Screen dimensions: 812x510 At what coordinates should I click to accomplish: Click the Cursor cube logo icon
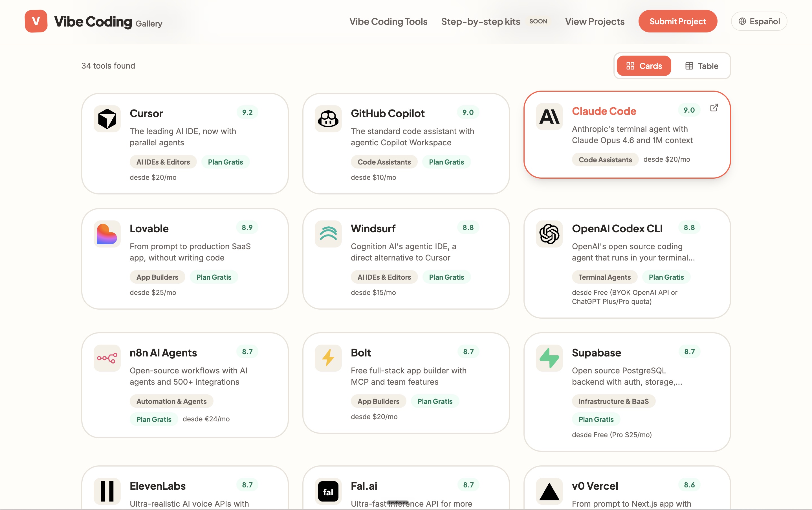click(107, 119)
